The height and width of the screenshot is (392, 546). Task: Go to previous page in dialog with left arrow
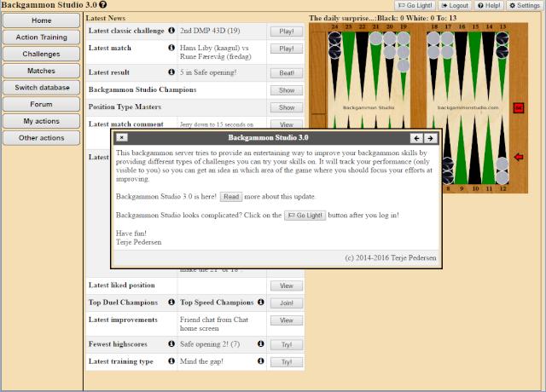point(416,138)
